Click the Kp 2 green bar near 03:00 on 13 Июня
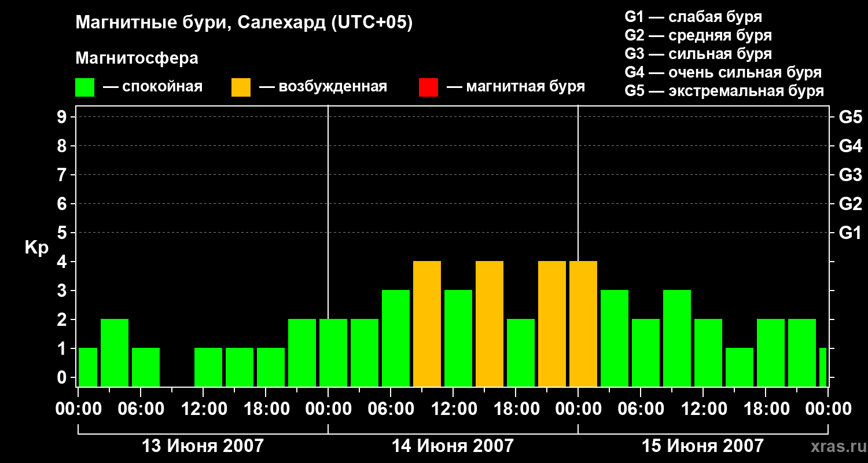Image resolution: width=868 pixels, height=463 pixels. coord(115,353)
